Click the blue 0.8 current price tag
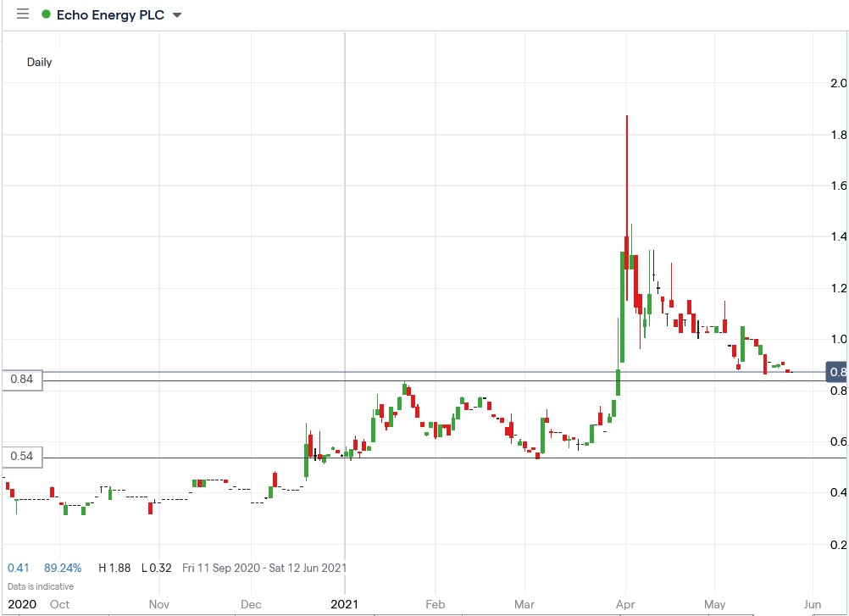 pyautogui.click(x=835, y=371)
